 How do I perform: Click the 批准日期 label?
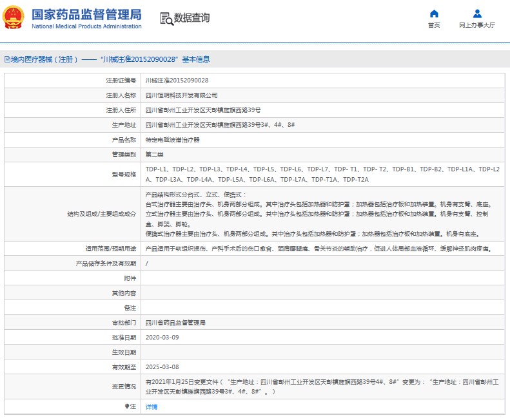(124, 338)
